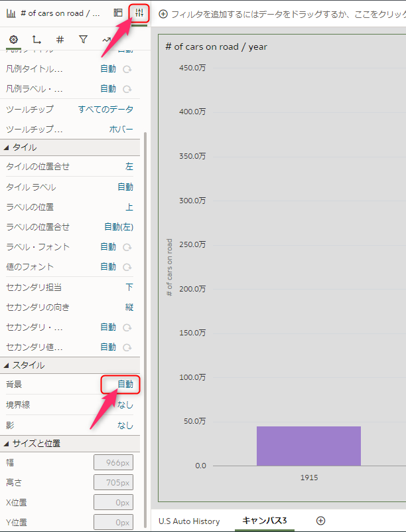Add a new canvas with plus icon

tap(320, 521)
